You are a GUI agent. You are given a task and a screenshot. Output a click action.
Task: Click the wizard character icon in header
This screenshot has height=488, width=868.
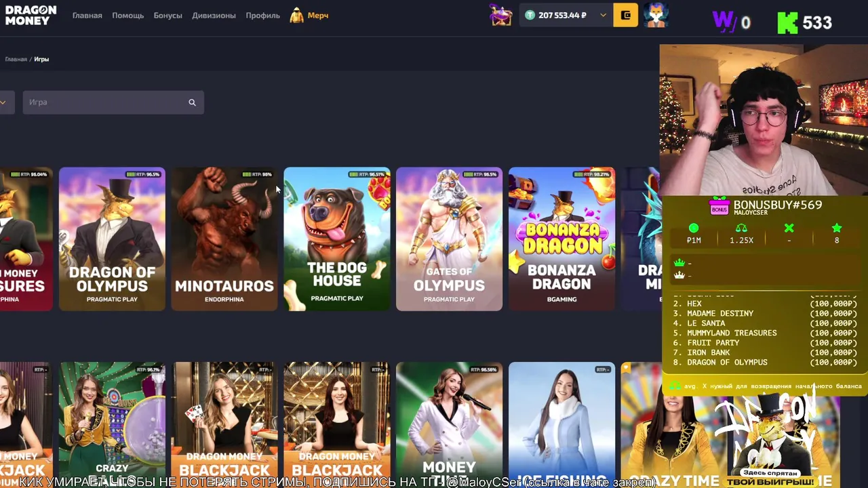pos(501,15)
